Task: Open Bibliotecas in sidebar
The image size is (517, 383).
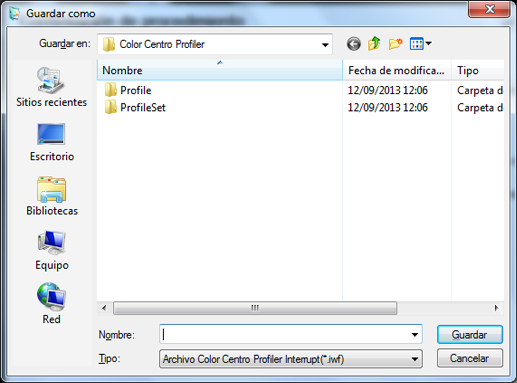Action: [52, 196]
